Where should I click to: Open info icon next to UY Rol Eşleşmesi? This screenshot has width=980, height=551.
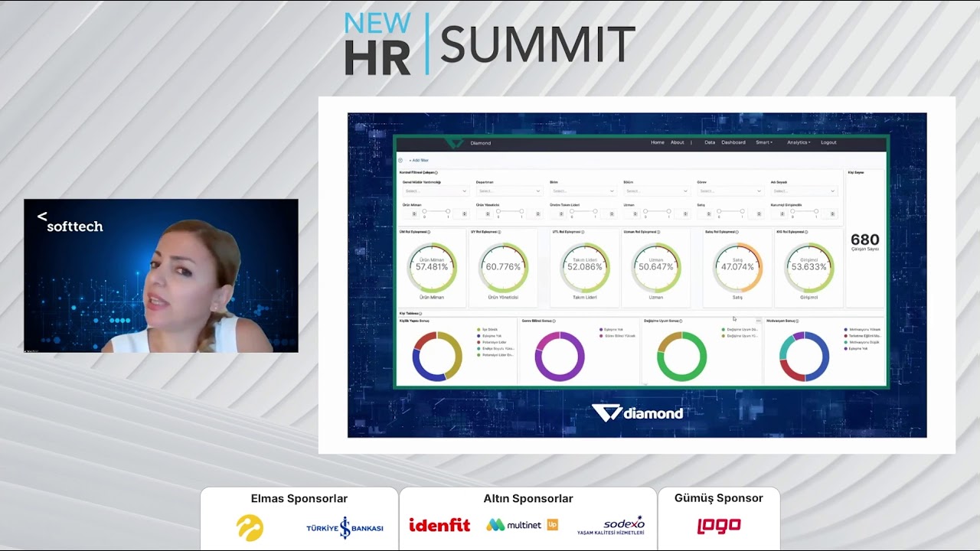pyautogui.click(x=499, y=232)
